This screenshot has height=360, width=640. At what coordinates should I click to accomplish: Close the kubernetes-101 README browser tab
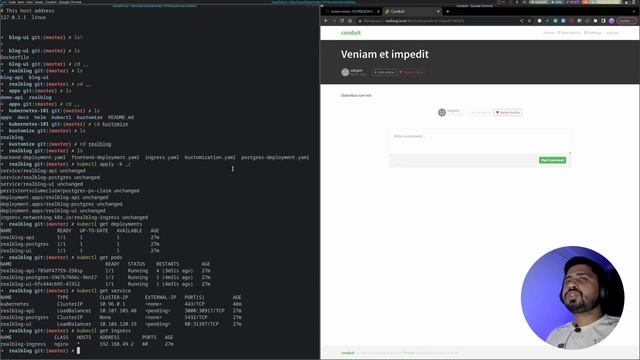coord(378,11)
